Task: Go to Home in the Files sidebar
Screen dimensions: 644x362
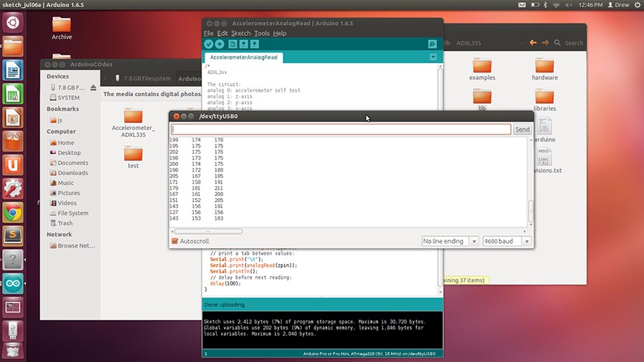Action: pos(62,143)
